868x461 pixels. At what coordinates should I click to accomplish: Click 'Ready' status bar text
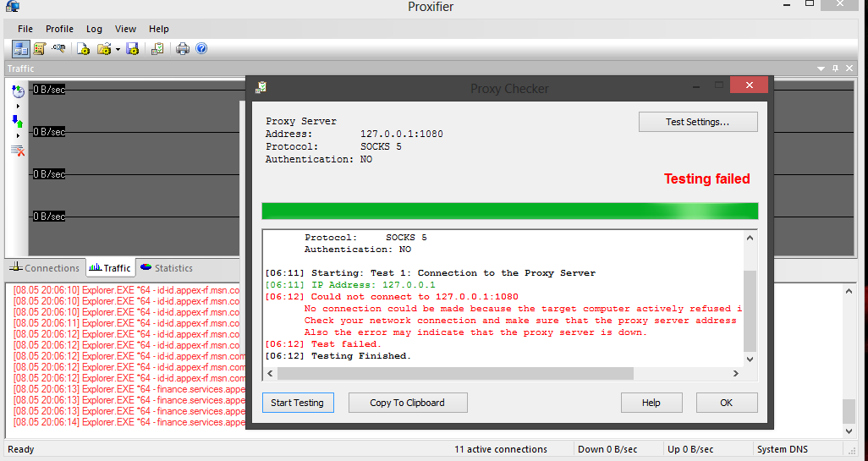click(x=21, y=449)
